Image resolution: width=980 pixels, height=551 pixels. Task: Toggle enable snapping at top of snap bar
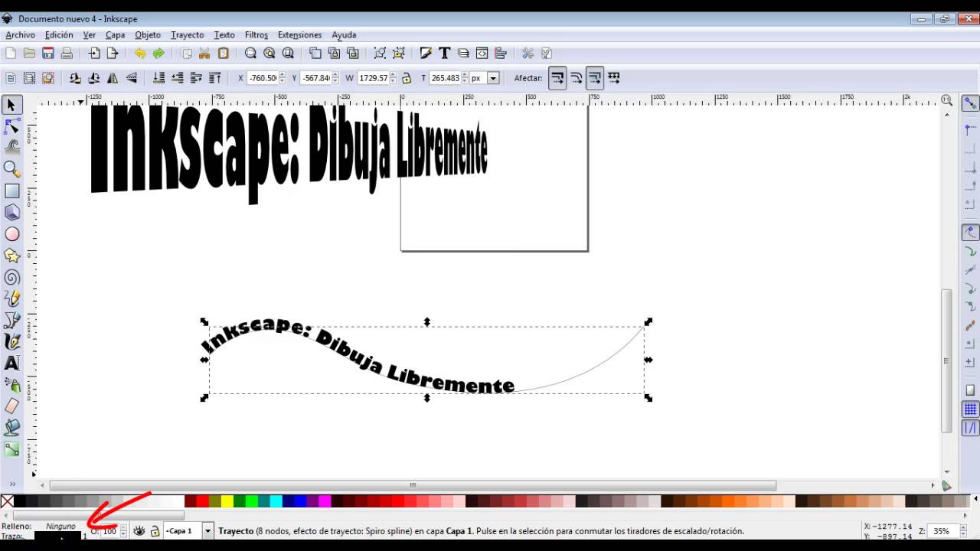pyautogui.click(x=970, y=103)
